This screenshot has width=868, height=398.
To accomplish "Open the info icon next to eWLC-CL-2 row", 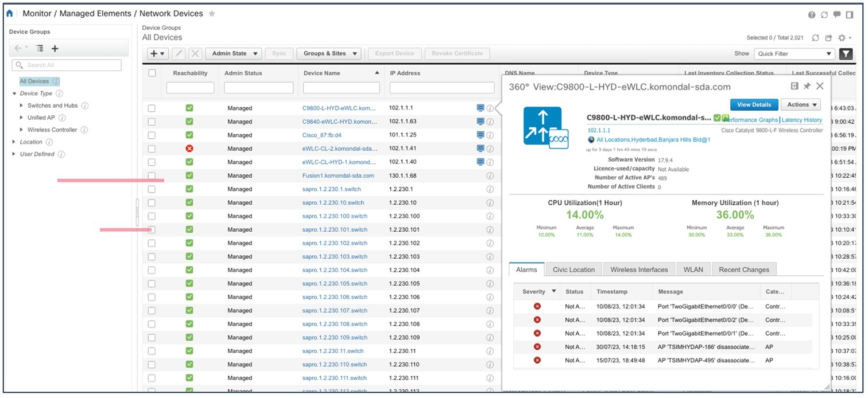I will pyautogui.click(x=490, y=149).
